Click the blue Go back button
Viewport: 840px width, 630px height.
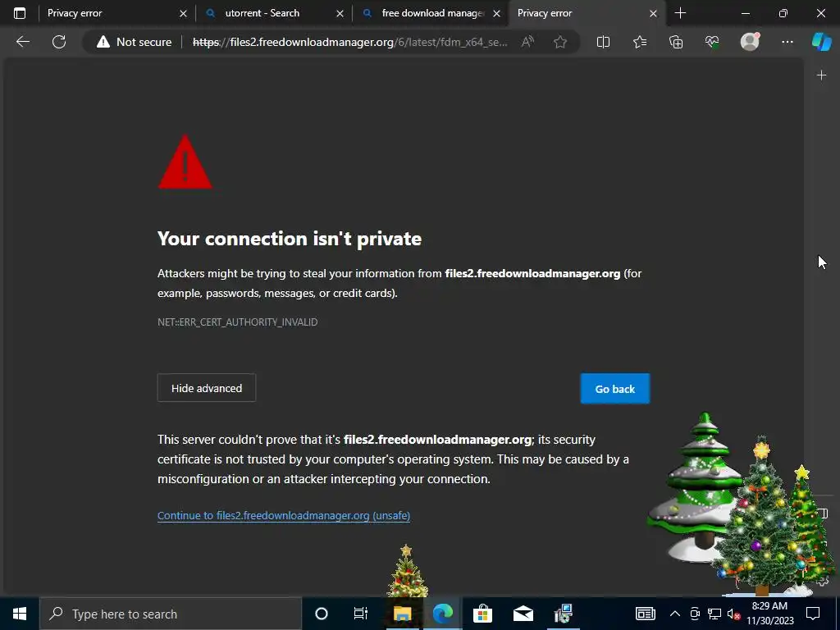615,388
